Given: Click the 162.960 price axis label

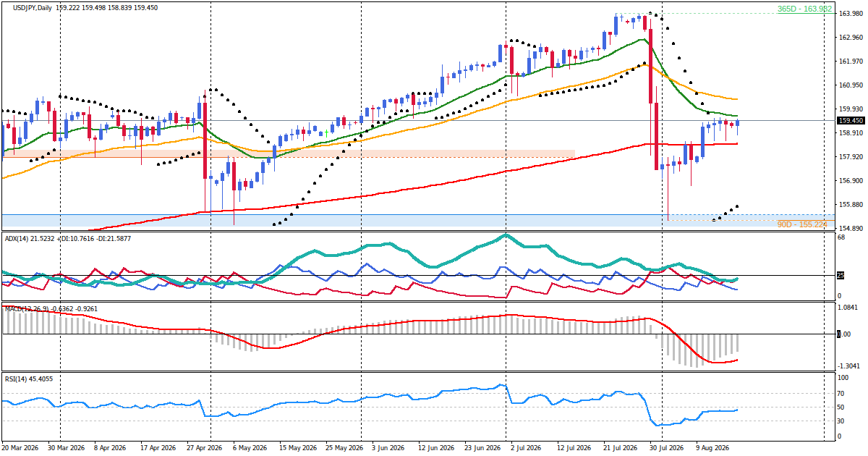Looking at the screenshot, I should (x=851, y=38).
